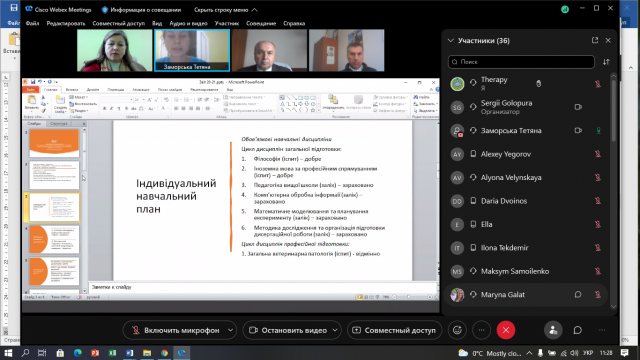Open the Участник menu

click(227, 23)
